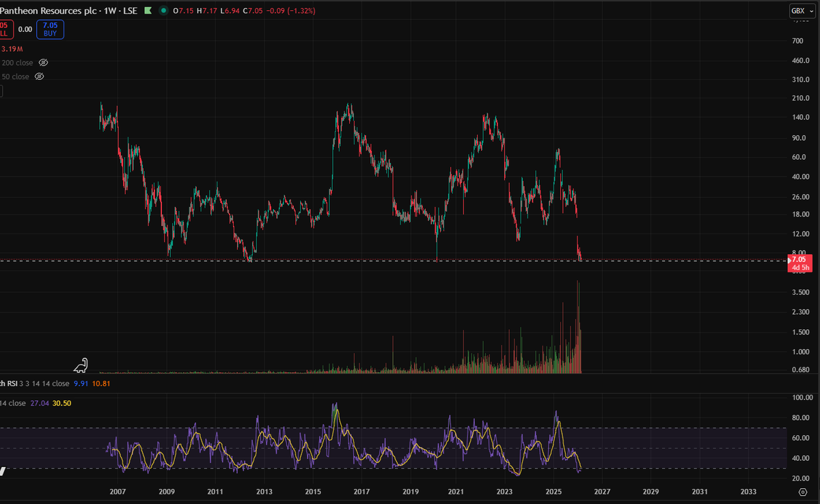Viewport: 820px width, 504px height.
Task: Click 2025 on the time axis
Action: pyautogui.click(x=553, y=492)
